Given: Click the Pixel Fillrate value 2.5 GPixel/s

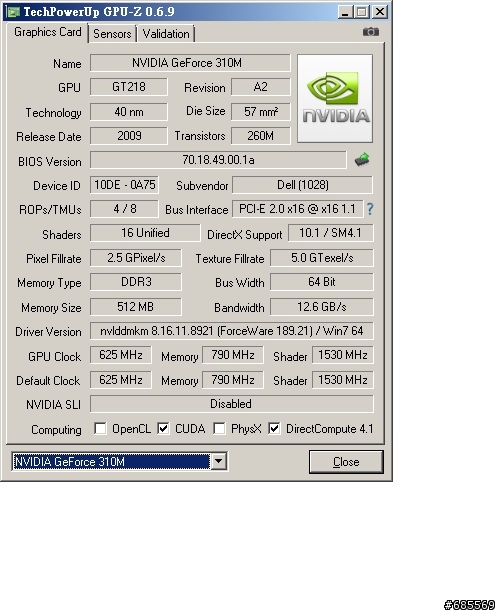Looking at the screenshot, I should (x=136, y=258).
